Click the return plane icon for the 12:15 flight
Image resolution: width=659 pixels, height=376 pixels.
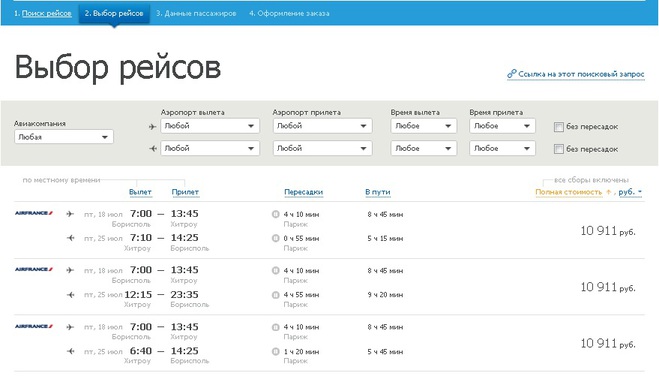tap(70, 295)
